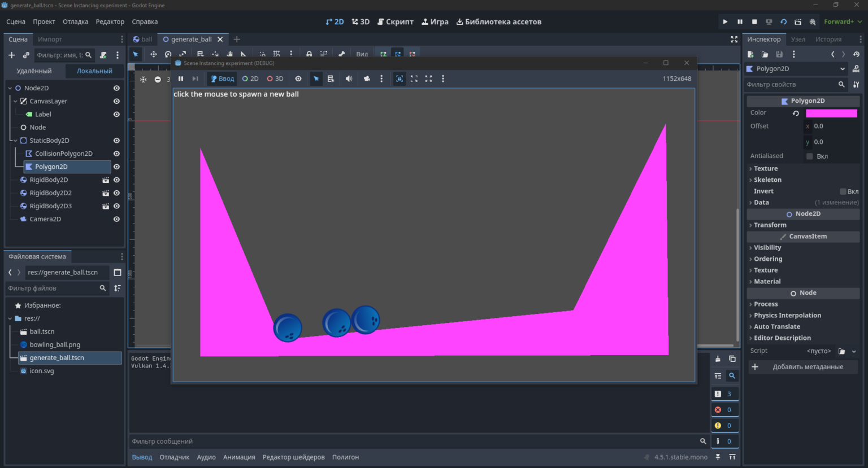Select 3D mode in the game toolbar
The height and width of the screenshot is (468, 868).
point(275,78)
